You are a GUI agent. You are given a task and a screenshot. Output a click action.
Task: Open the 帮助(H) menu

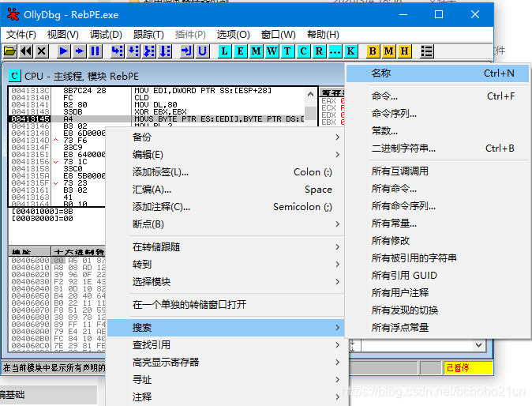pos(323,35)
